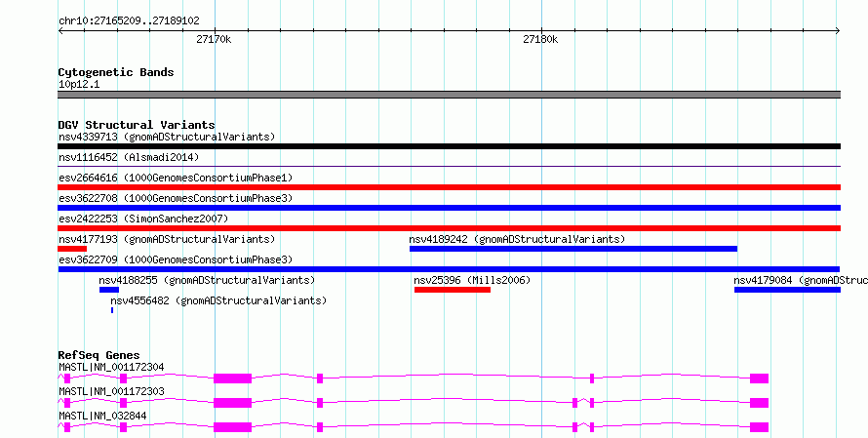Select the nsv4179084 variant label
Image resolution: width=868 pixels, height=438 pixels.
(x=801, y=280)
